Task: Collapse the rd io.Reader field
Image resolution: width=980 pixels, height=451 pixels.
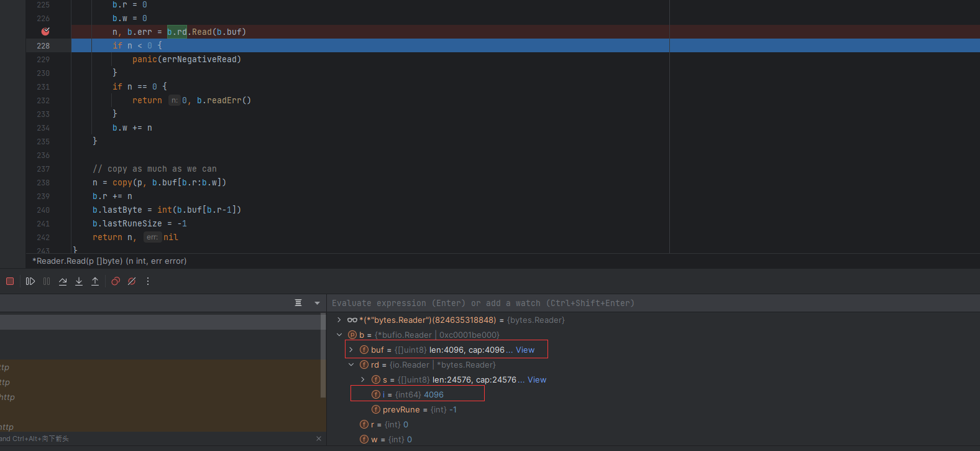Action: coord(351,365)
